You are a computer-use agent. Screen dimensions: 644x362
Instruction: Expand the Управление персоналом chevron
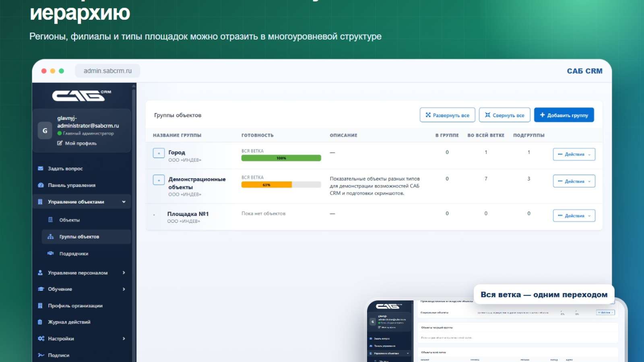click(x=124, y=273)
